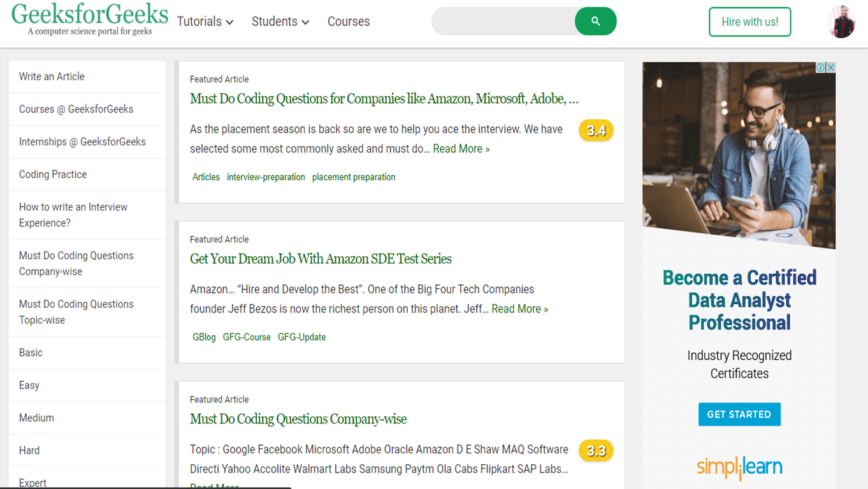This screenshot has width=868, height=489.
Task: Open the interview-preparation tag
Action: (x=266, y=177)
